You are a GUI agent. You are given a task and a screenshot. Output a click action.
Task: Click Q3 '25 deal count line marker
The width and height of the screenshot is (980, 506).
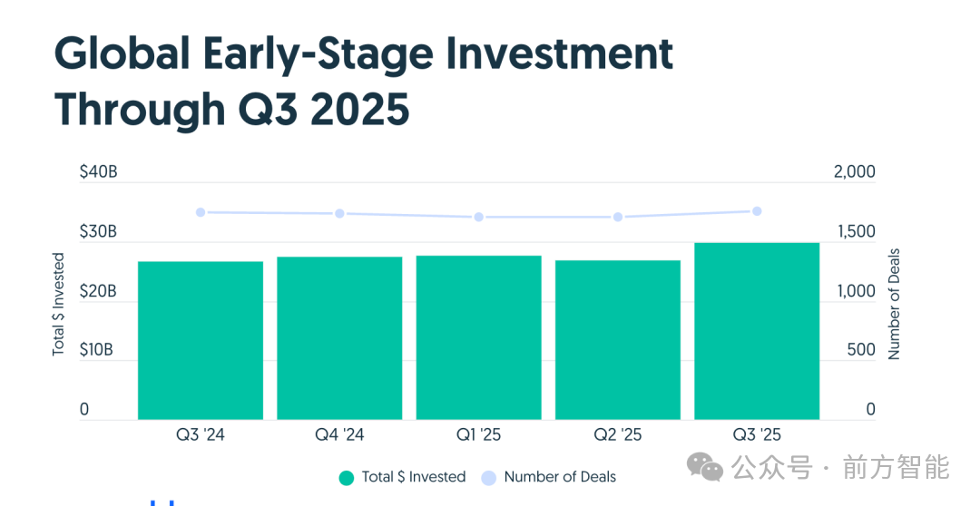click(757, 211)
